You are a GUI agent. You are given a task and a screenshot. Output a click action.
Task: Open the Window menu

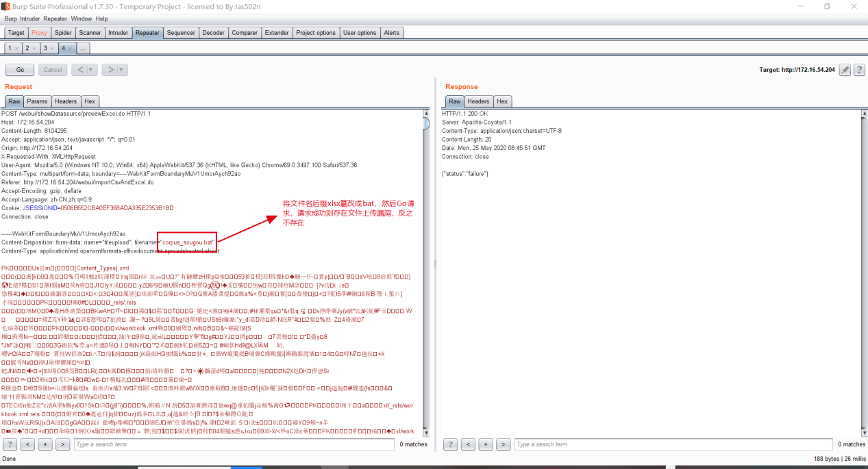[81, 18]
